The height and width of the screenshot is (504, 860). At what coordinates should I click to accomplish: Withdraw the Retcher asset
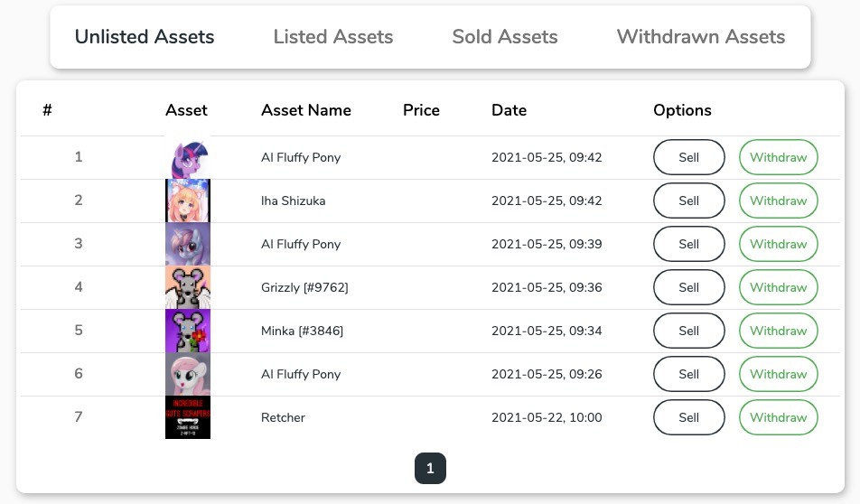point(779,417)
